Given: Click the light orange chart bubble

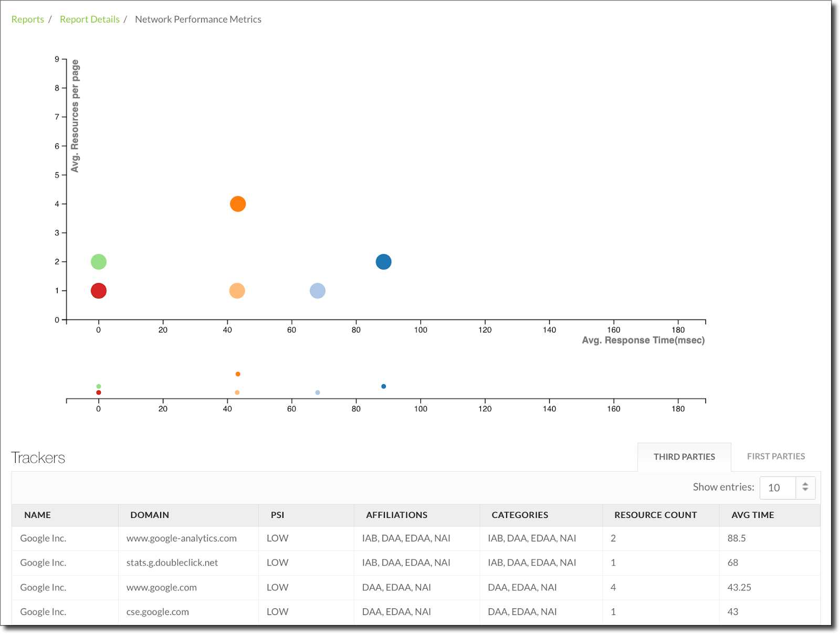Looking at the screenshot, I should (237, 290).
